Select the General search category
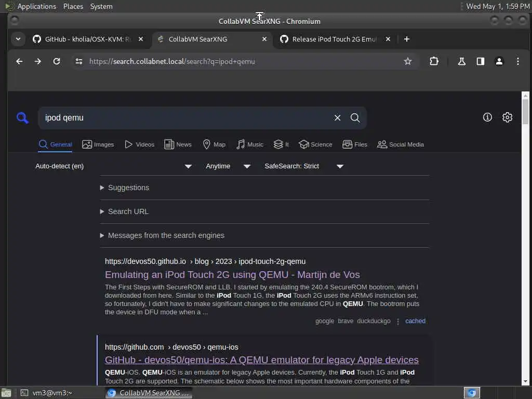Screen dimensions: 532x399 coord(55,144)
